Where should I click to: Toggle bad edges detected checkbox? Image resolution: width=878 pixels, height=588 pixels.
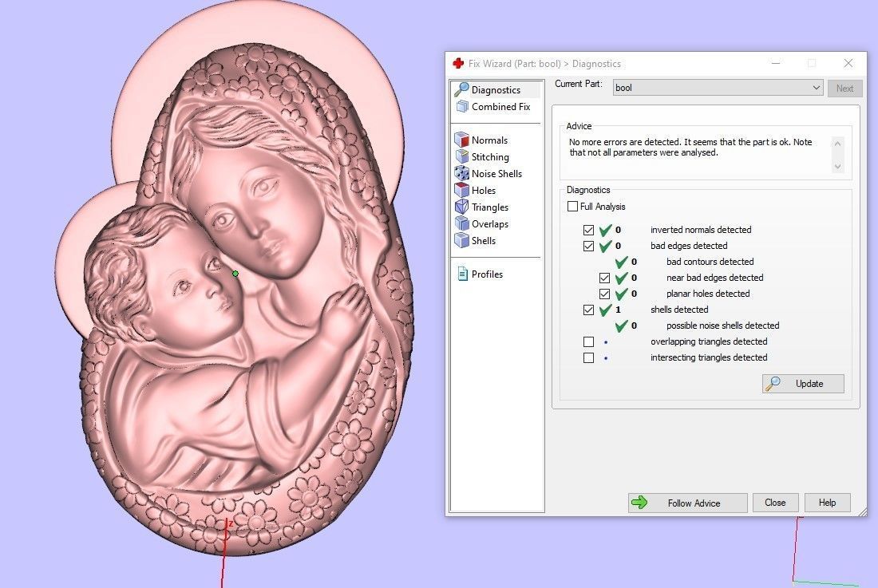click(x=588, y=246)
